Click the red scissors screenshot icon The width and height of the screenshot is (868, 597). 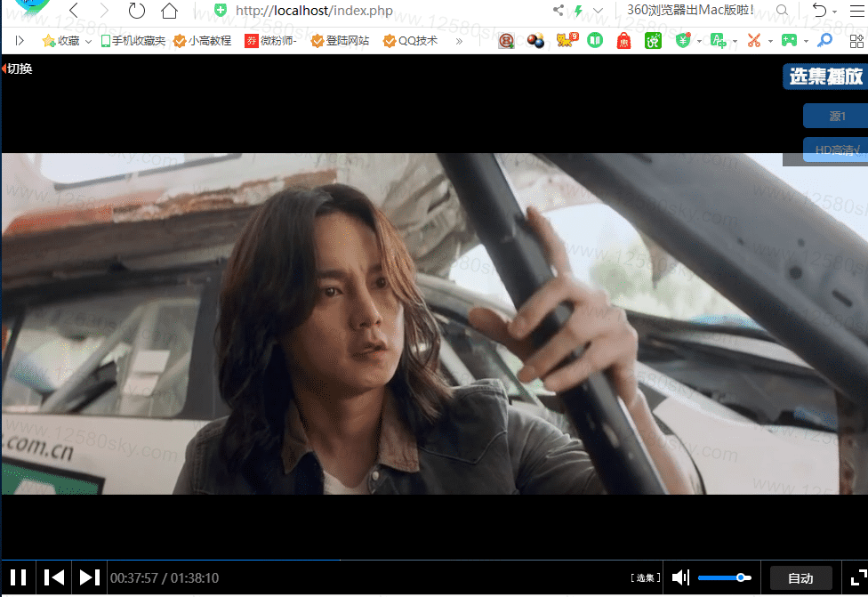pos(754,40)
